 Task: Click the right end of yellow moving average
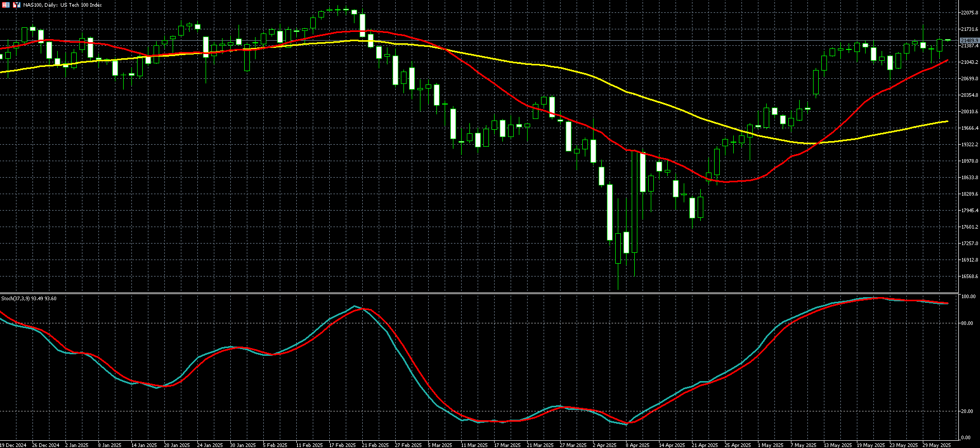click(x=948, y=122)
